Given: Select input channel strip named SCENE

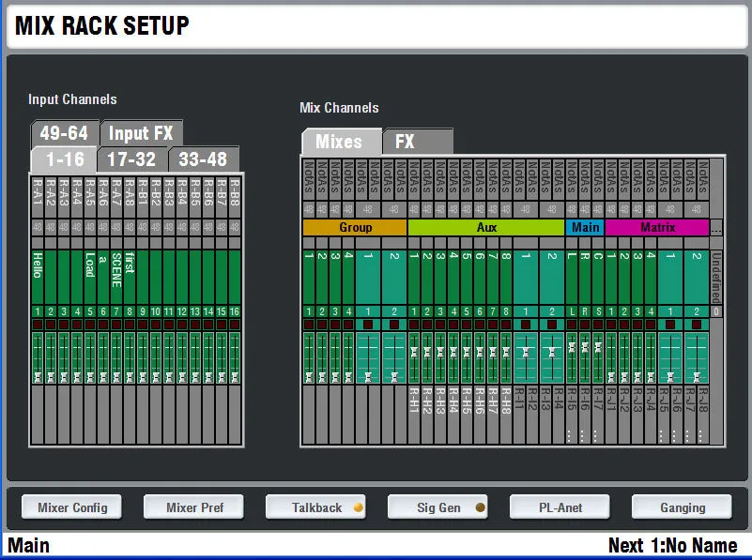Looking at the screenshot, I should 116,277.
